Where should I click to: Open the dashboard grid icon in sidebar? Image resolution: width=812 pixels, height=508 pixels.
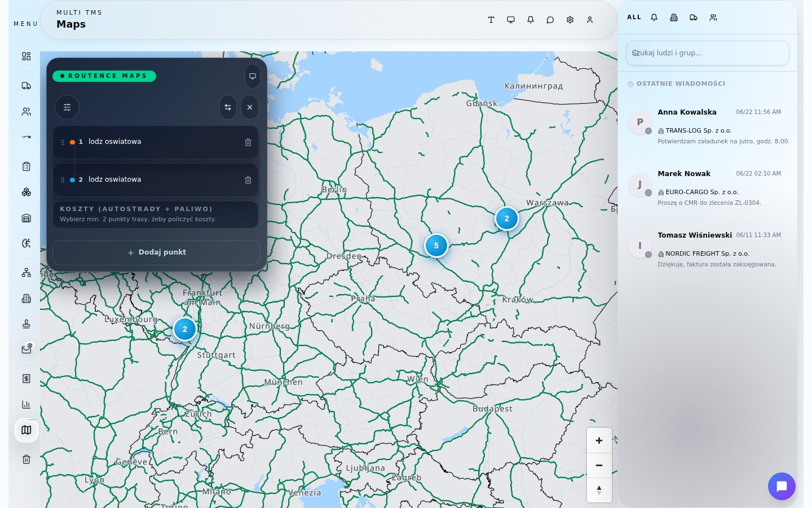tap(26, 56)
